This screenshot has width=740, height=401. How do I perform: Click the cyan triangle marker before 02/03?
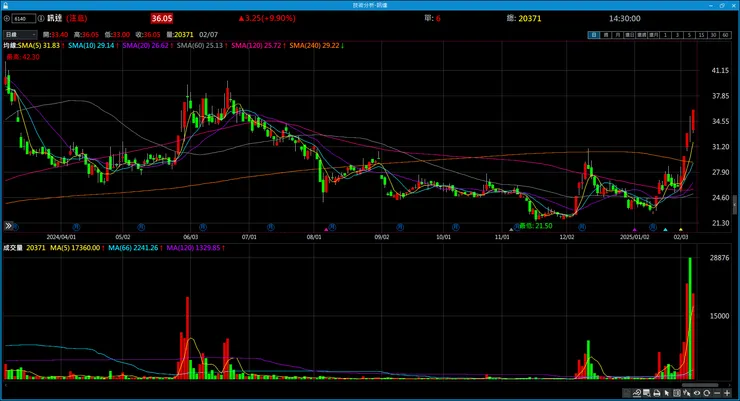[x=665, y=229]
